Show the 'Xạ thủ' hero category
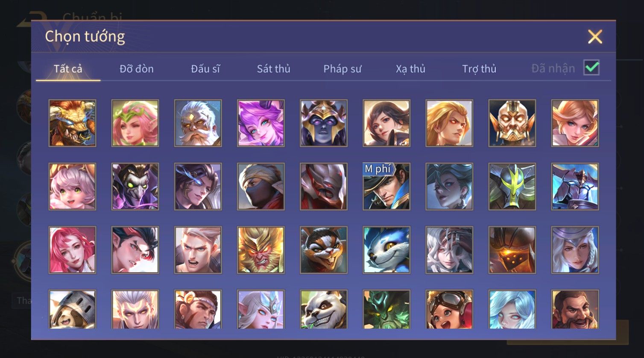Screen dimensions: 644x358 coord(410,69)
